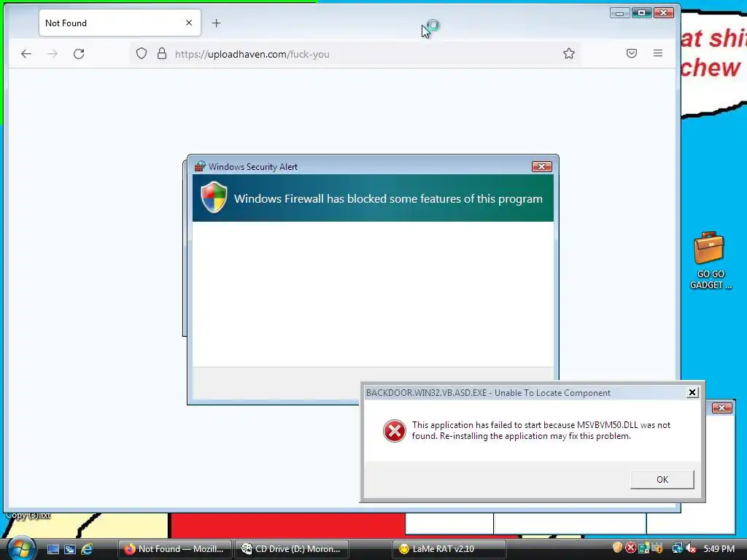Click OK in the MSVBVM50.DLL error dialog
The width and height of the screenshot is (747, 560).
pyautogui.click(x=662, y=480)
